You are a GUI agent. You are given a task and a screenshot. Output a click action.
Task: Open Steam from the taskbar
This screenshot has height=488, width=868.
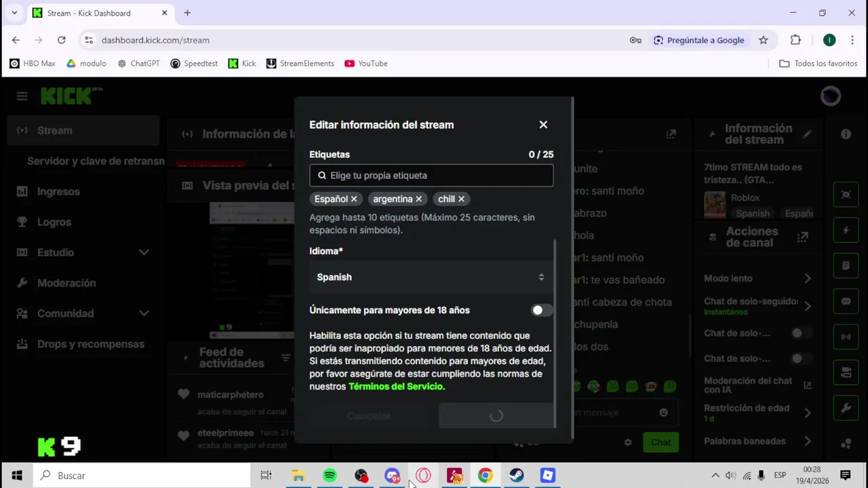(517, 476)
